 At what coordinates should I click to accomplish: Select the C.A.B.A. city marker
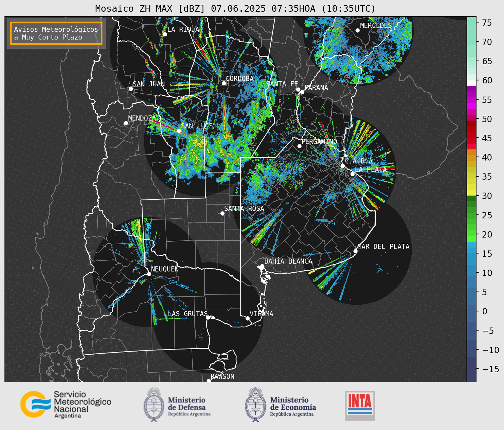pos(343,166)
